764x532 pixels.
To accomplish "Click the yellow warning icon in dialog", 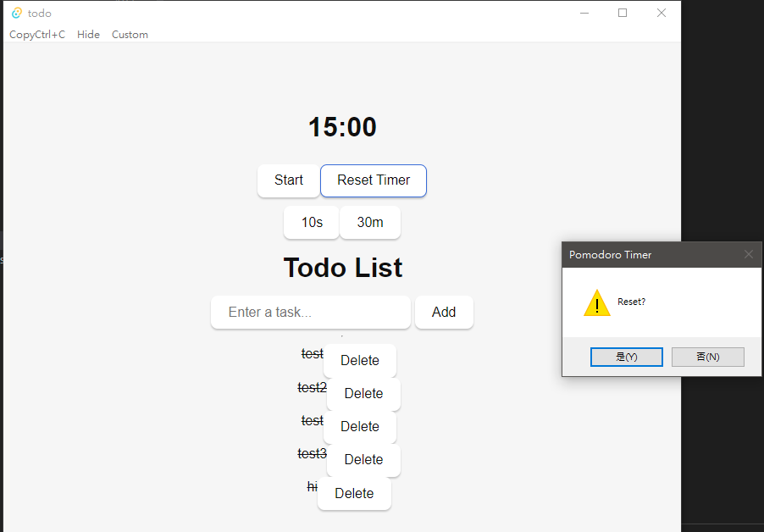I will tap(597, 303).
